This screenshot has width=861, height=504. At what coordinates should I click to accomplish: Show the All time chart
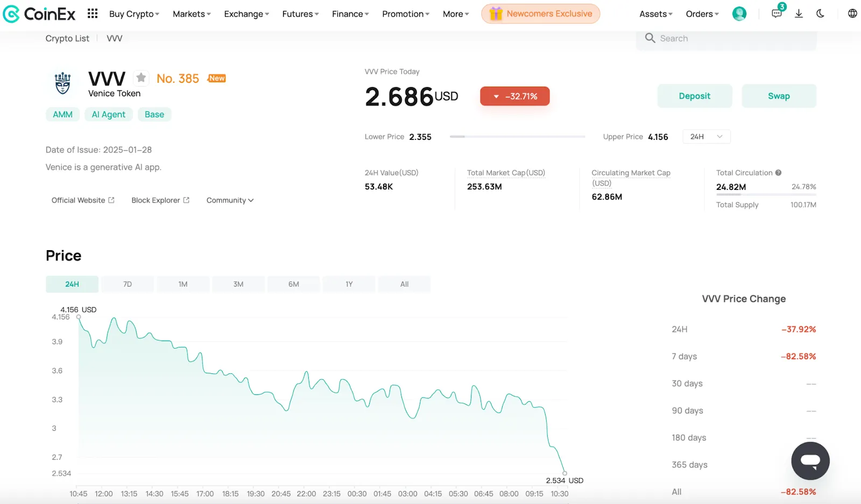click(x=405, y=284)
